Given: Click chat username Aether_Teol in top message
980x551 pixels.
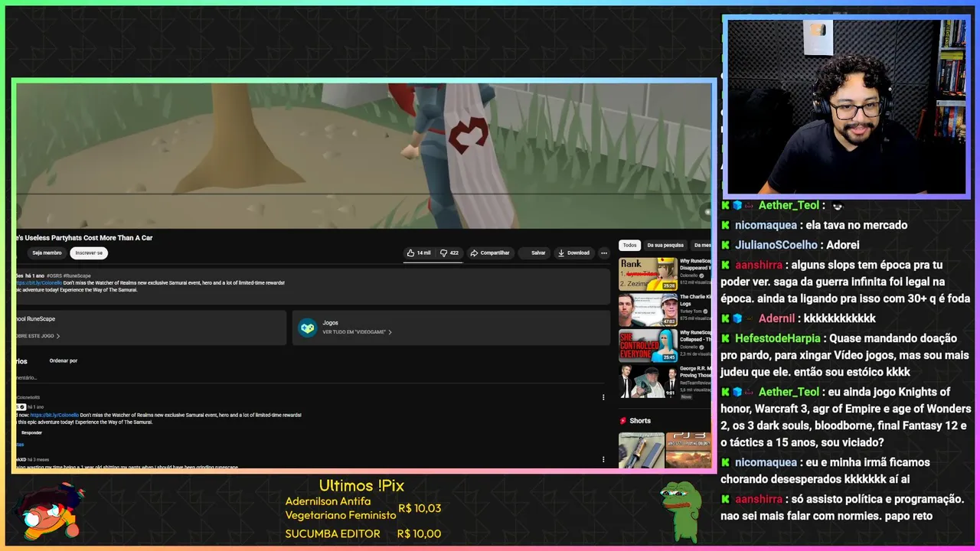Looking at the screenshot, I should [x=789, y=205].
